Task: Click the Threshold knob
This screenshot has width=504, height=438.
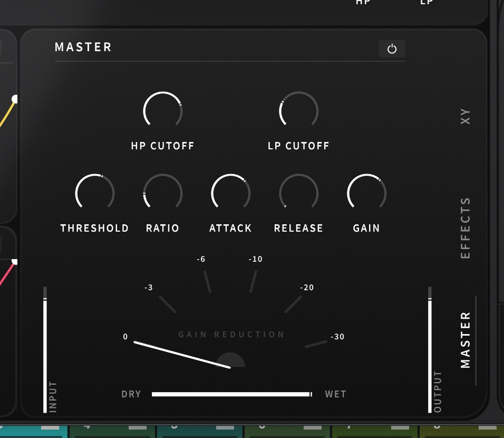Action: (95, 193)
